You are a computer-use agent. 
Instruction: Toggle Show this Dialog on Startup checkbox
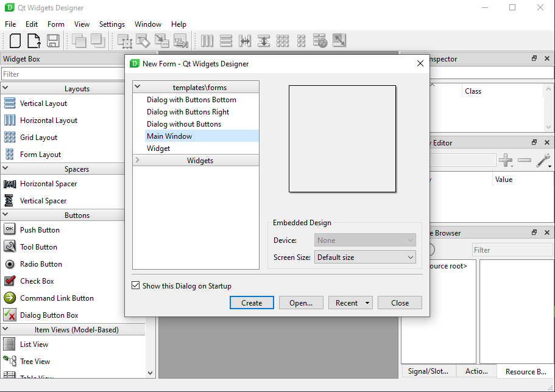click(136, 285)
